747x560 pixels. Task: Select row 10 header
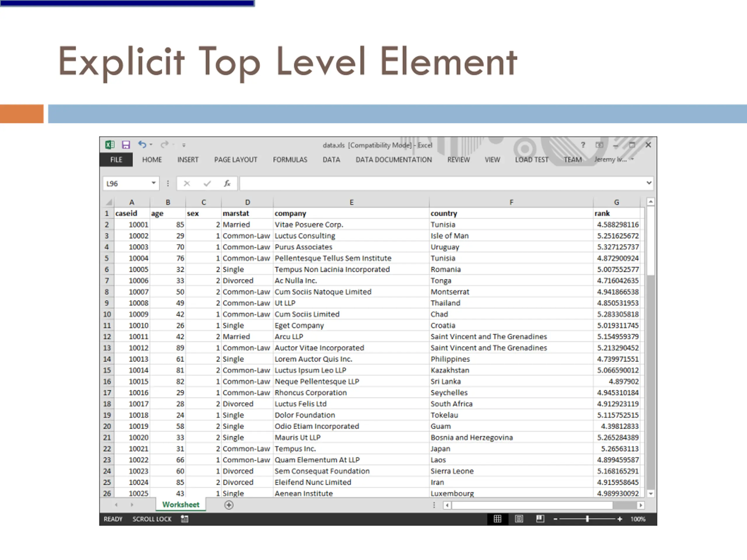point(107,314)
